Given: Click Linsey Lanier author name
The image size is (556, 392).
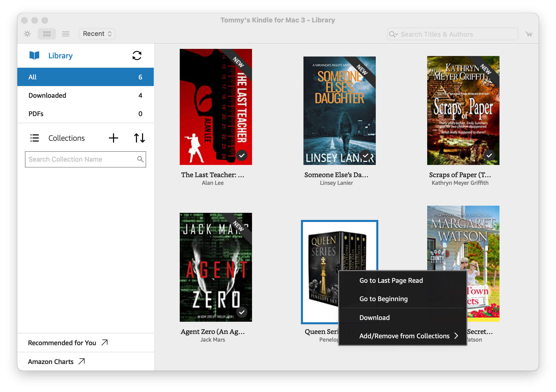Looking at the screenshot, I should (x=336, y=183).
